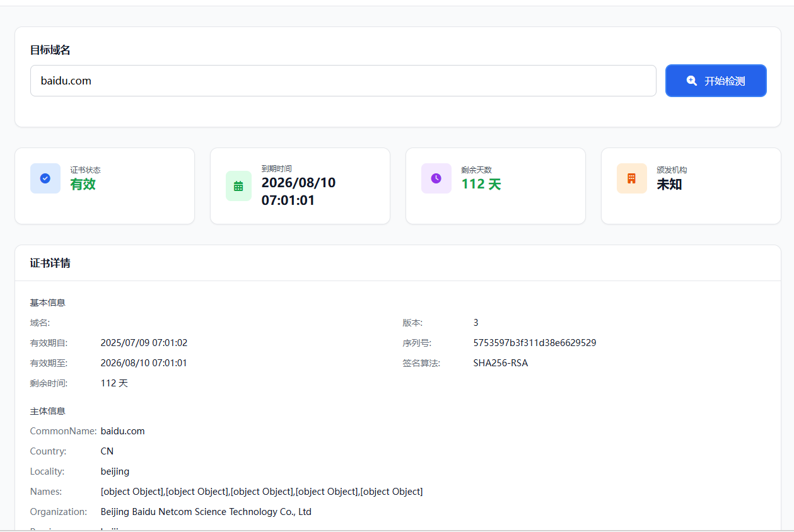Click the Locality value beijing
This screenshot has width=794, height=532.
click(115, 471)
